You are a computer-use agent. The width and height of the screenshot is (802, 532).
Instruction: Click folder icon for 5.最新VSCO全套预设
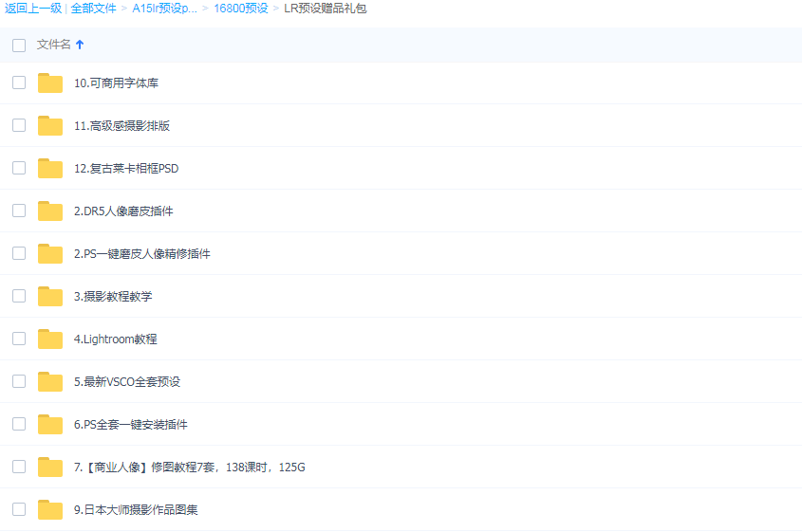(x=50, y=382)
